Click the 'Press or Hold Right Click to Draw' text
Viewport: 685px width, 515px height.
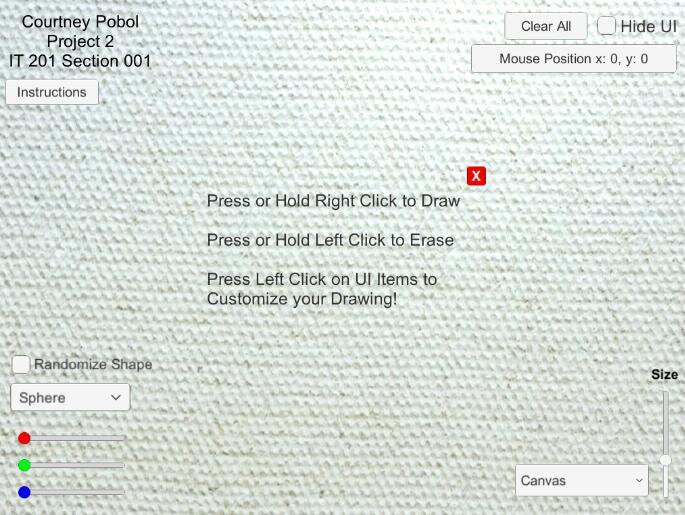(x=333, y=201)
